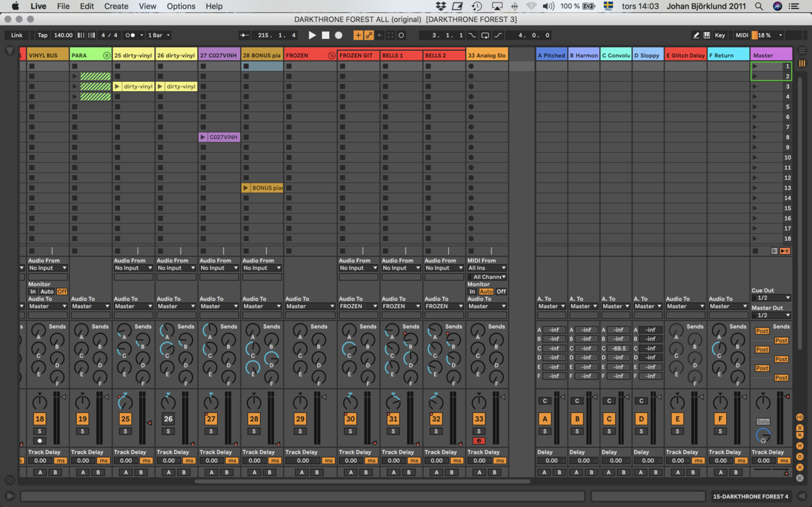
Task: Turn off monitoring on VINYL BUS track
Action: pyautogui.click(x=61, y=292)
